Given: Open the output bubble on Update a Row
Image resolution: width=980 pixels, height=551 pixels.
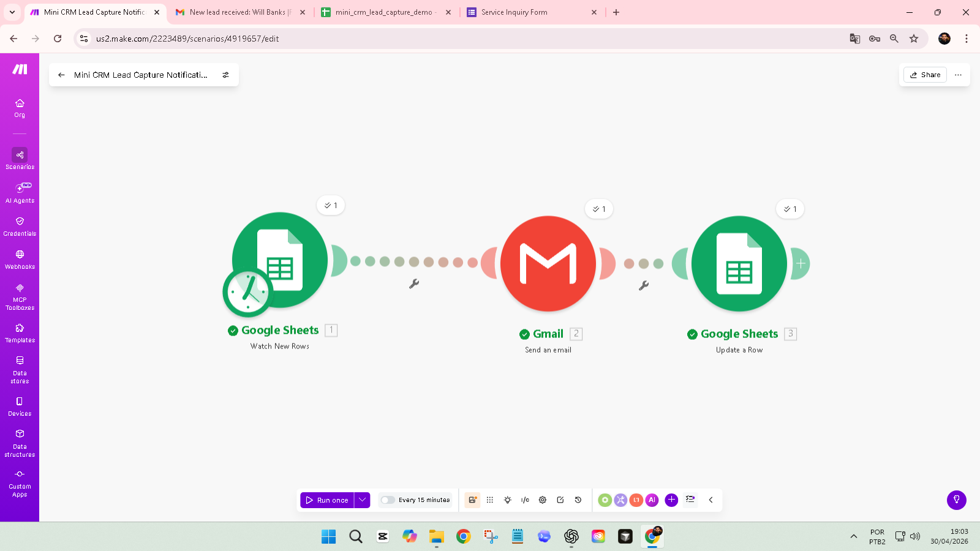Looking at the screenshot, I should (790, 209).
